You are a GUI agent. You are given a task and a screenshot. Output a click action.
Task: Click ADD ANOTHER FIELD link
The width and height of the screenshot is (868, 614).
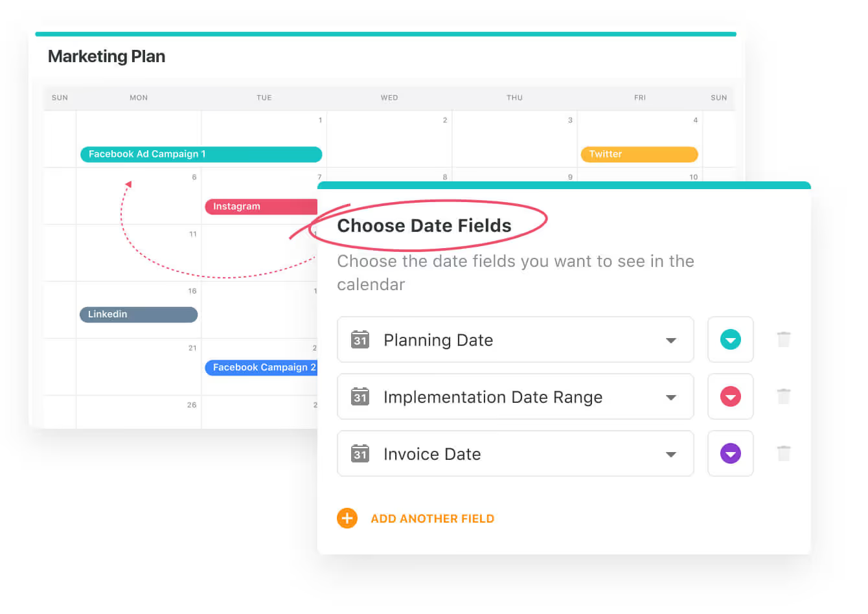click(x=432, y=519)
